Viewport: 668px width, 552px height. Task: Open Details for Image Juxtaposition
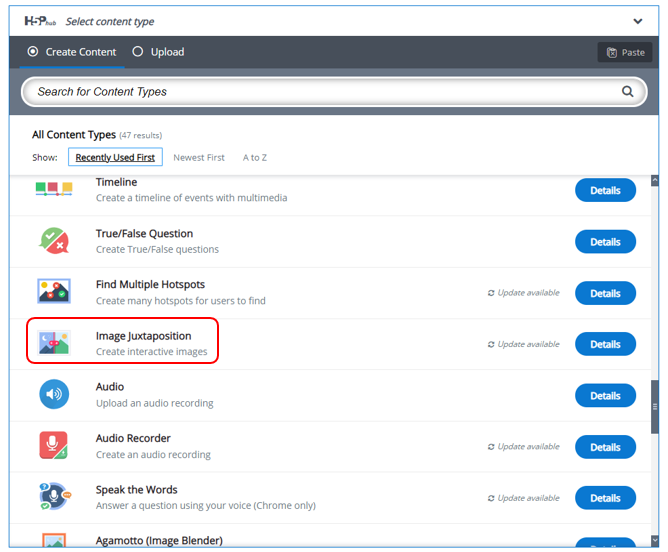(605, 344)
